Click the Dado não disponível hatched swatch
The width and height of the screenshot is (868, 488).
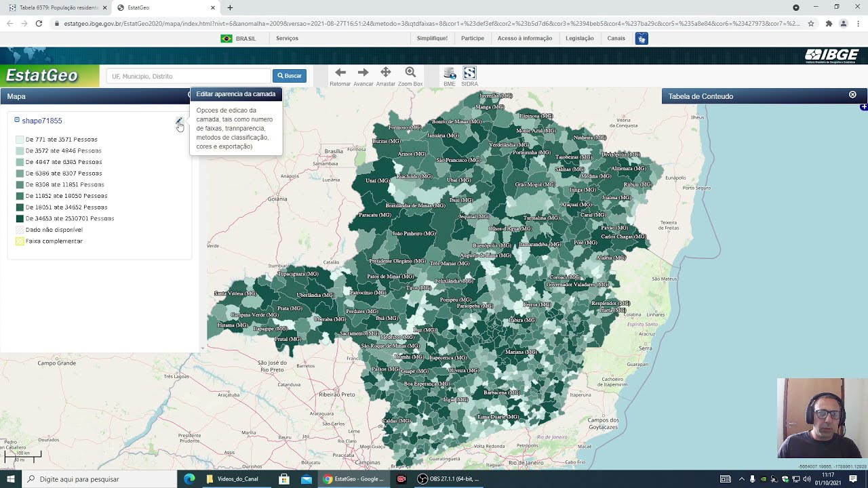[20, 230]
